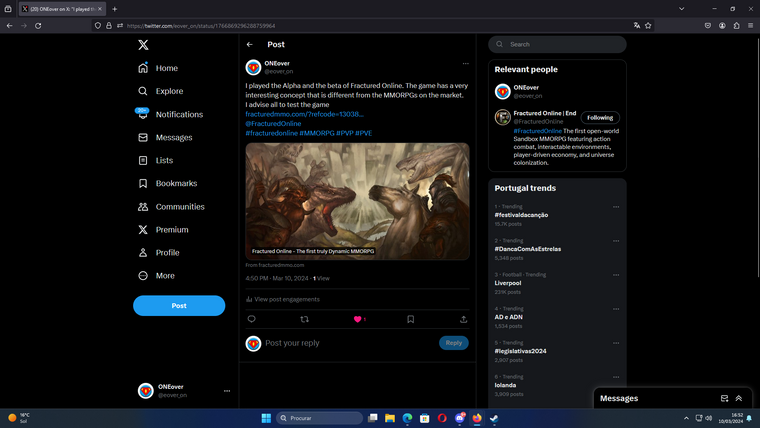This screenshot has height=428, width=760.
Task: Open Messages in sidebar
Action: coord(165,138)
